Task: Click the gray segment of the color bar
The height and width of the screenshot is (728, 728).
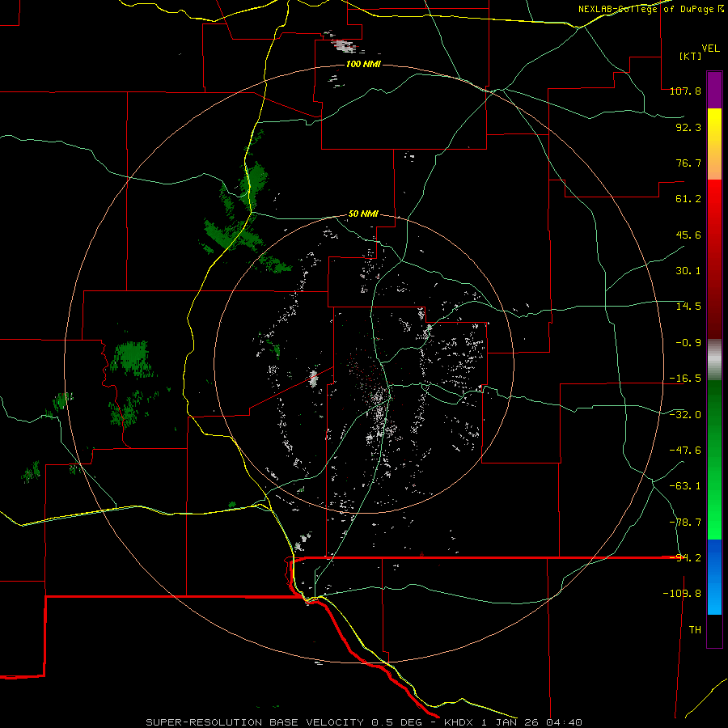Action: point(714,360)
